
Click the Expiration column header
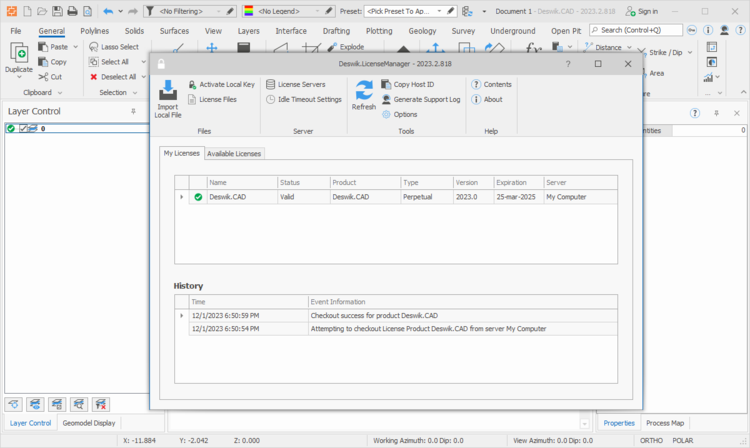(x=518, y=183)
